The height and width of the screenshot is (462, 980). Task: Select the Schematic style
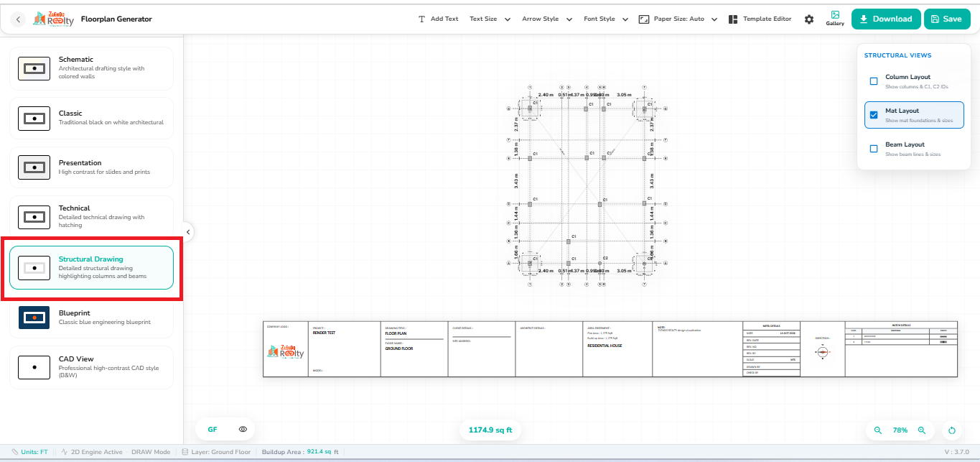point(91,68)
